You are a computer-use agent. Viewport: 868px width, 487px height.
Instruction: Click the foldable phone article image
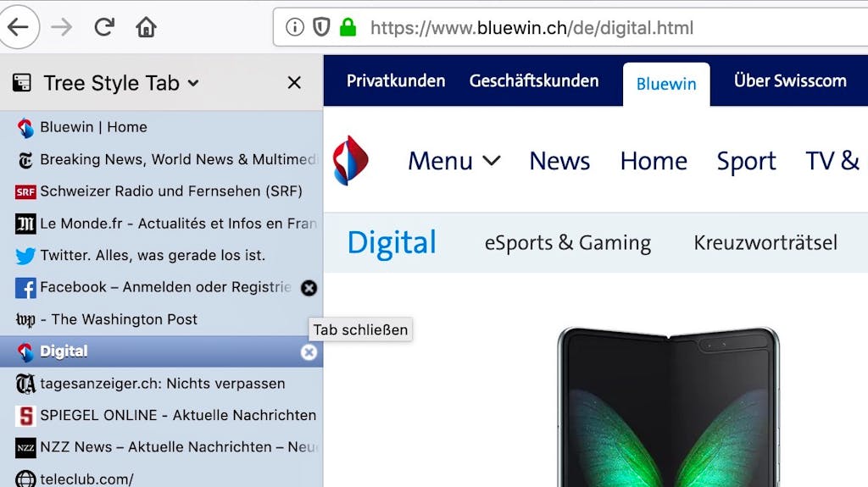669,407
